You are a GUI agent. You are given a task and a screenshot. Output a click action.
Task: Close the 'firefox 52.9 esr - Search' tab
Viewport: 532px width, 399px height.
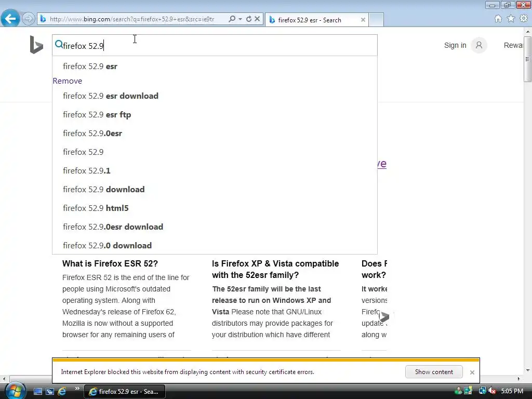363,20
